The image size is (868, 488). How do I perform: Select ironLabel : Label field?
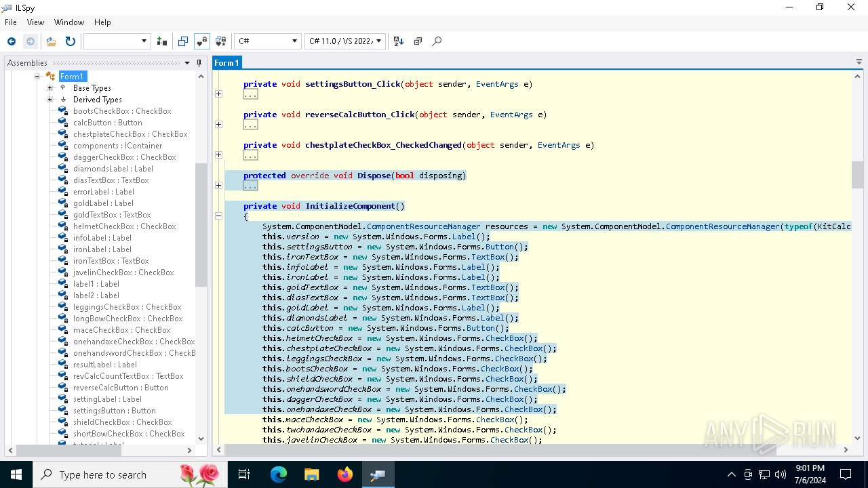point(102,249)
